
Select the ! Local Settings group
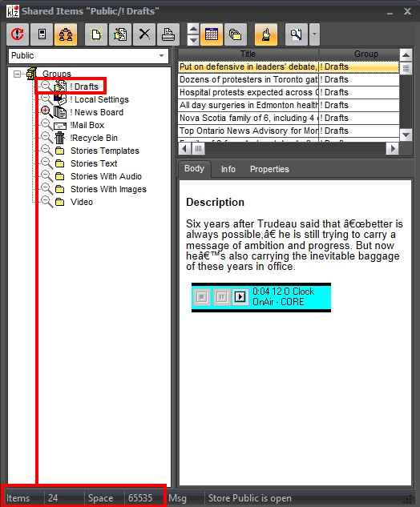[99, 99]
